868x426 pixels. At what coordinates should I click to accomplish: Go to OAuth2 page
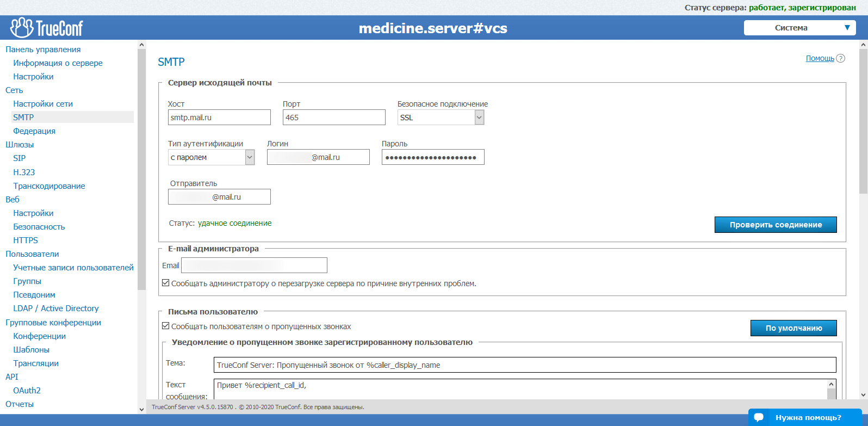[x=27, y=391]
